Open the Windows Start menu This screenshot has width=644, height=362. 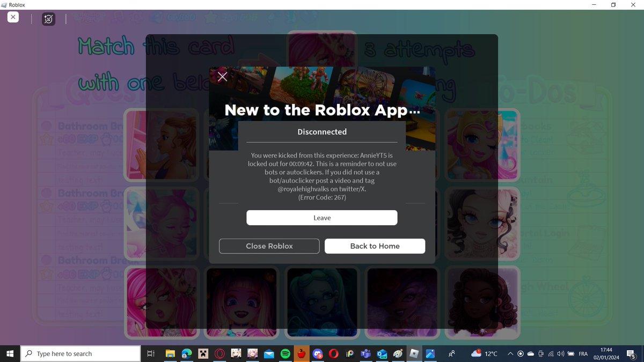coord(10,353)
